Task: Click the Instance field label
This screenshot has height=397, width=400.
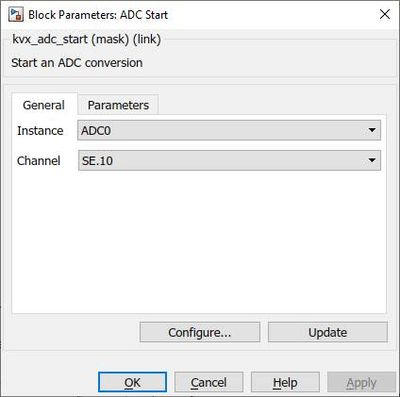Action: [x=40, y=131]
